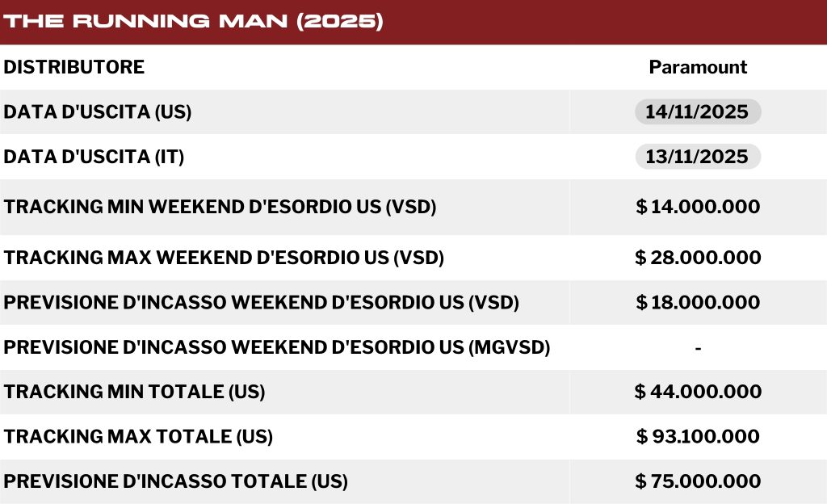This screenshot has width=827, height=504.
Task: Select the Distributore row label
Action: tap(74, 67)
